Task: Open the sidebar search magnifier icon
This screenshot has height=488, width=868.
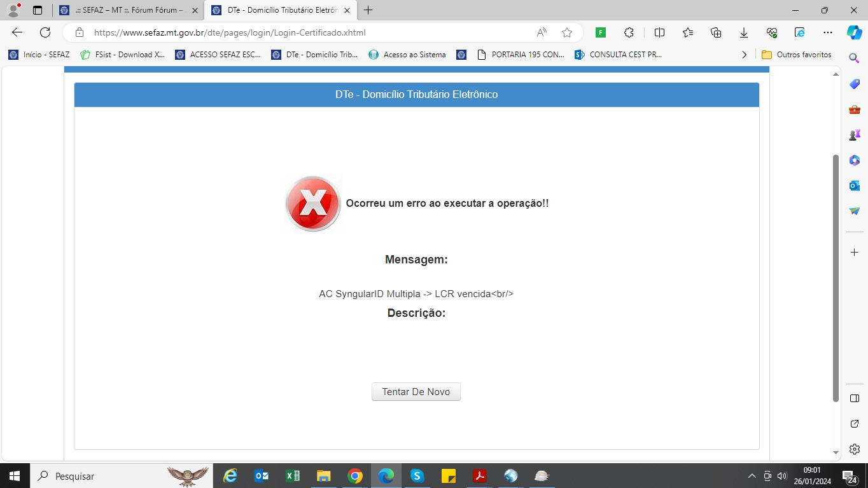Action: click(x=855, y=59)
